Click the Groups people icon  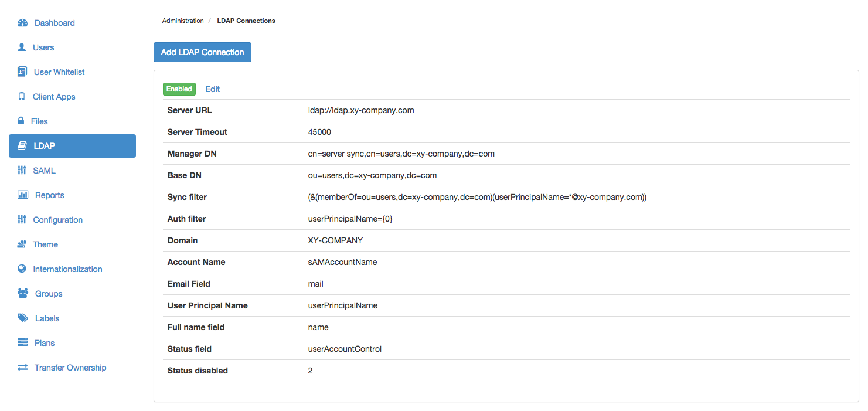pos(23,294)
